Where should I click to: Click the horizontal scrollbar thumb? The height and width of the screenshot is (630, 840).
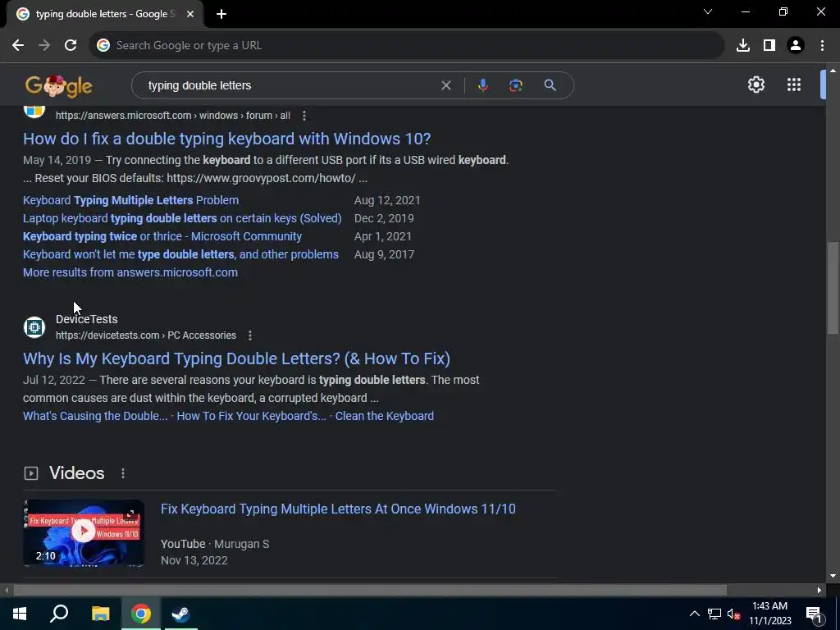click(x=370, y=591)
